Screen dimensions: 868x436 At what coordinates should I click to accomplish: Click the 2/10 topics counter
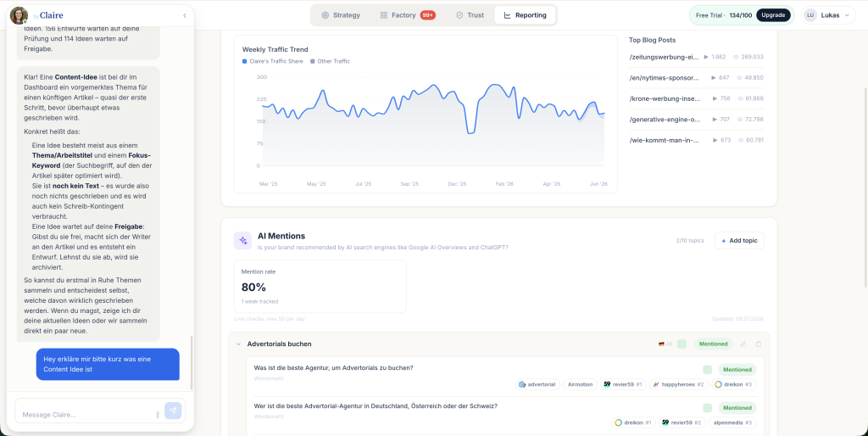(690, 240)
